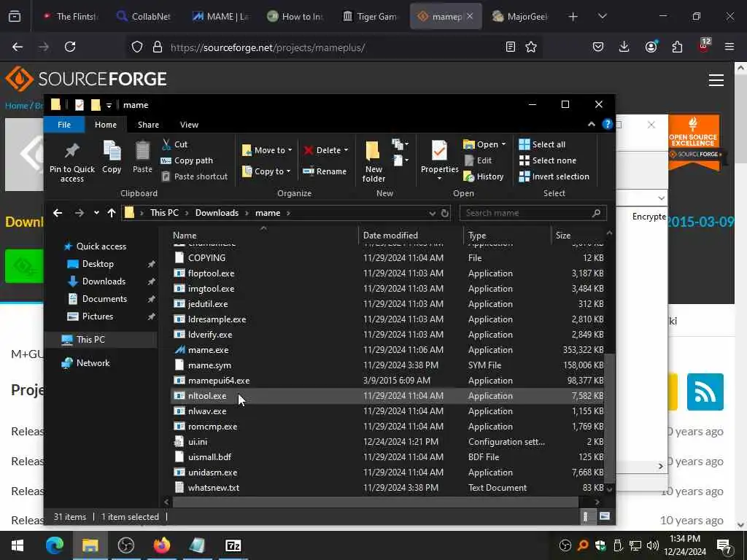Open Quick Access Toolbar customize dropdown
The height and width of the screenshot is (560, 747).
point(109,105)
